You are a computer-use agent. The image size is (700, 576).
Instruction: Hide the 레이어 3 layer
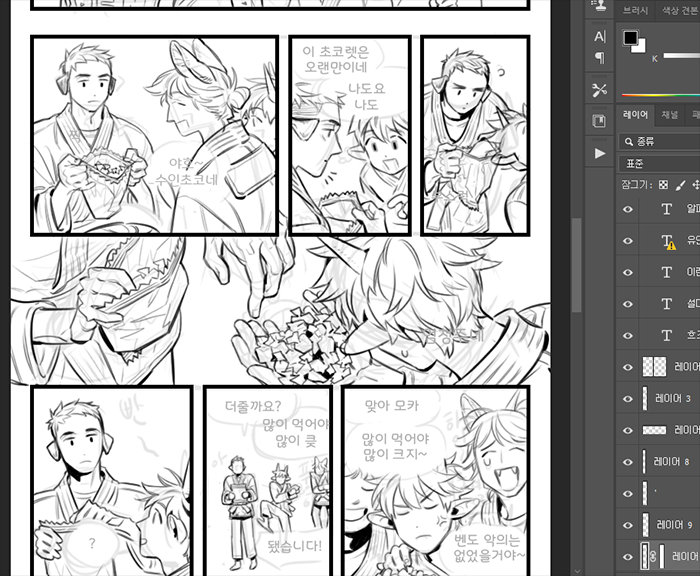tap(628, 399)
